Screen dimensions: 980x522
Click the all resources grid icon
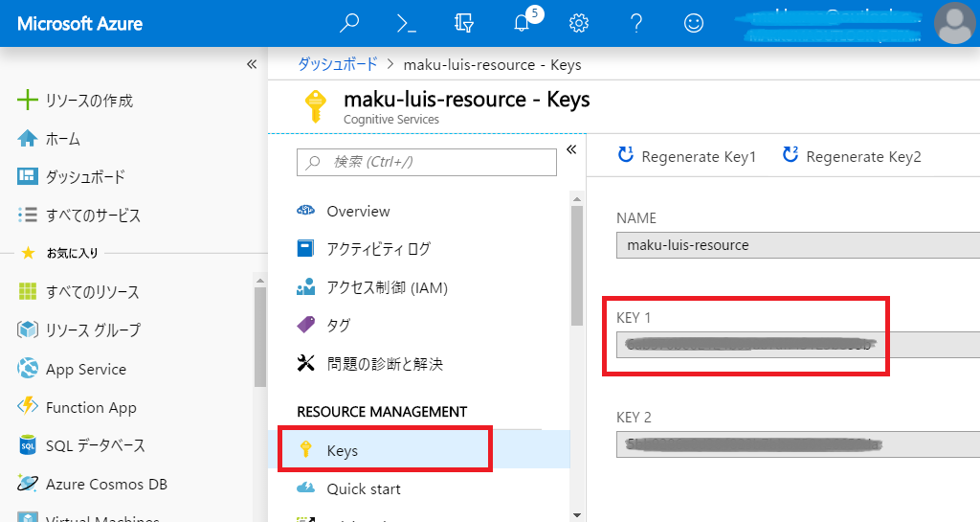click(x=28, y=291)
